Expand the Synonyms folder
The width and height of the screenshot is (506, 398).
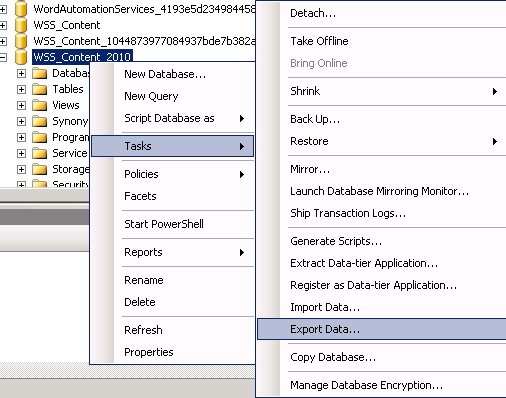pyautogui.click(x=21, y=121)
